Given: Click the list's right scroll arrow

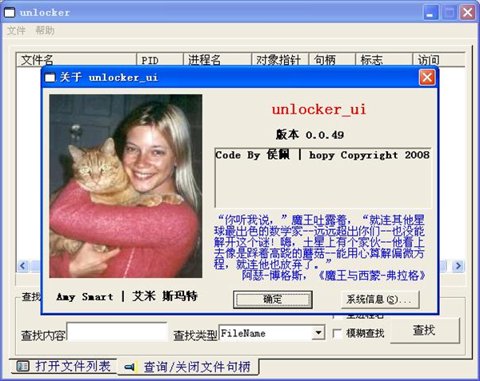Looking at the screenshot, I should (458, 266).
